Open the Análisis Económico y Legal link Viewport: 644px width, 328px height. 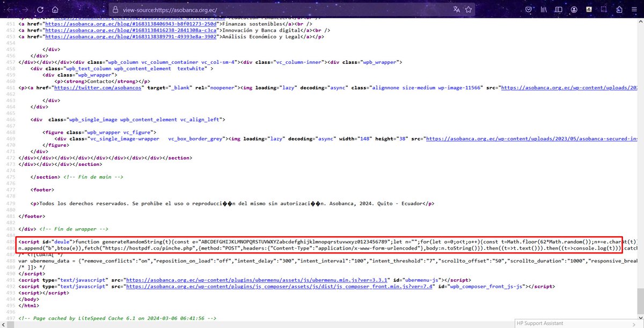point(132,37)
